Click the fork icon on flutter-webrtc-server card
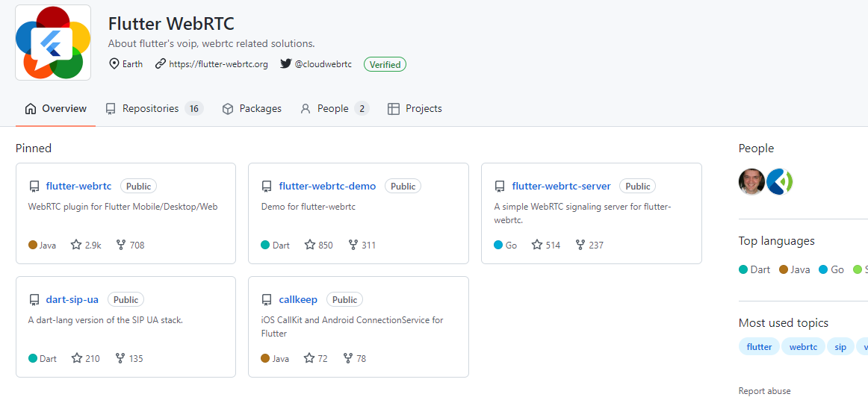 click(580, 244)
